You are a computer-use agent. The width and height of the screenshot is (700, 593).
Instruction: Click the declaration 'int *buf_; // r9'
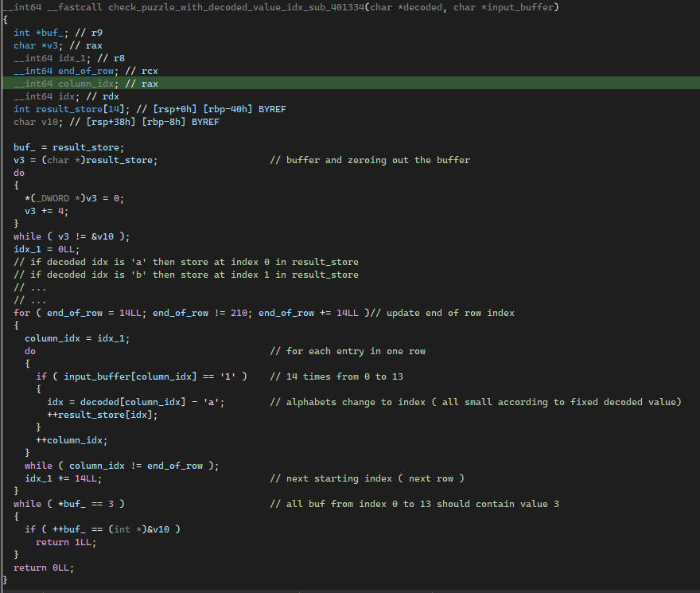click(58, 33)
